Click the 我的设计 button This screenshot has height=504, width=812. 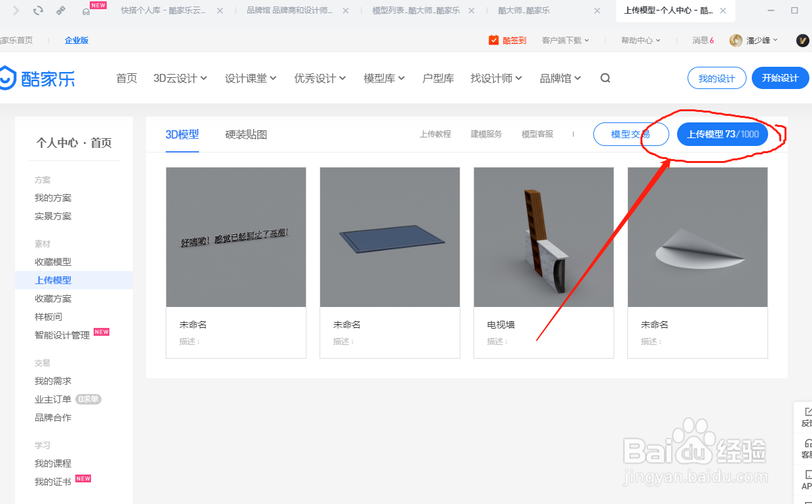pyautogui.click(x=717, y=78)
